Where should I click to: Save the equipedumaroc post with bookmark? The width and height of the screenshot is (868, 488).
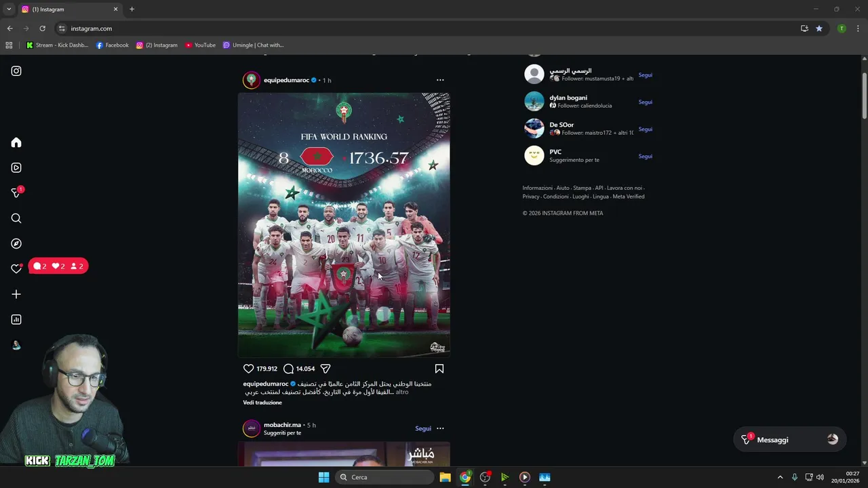(x=439, y=369)
